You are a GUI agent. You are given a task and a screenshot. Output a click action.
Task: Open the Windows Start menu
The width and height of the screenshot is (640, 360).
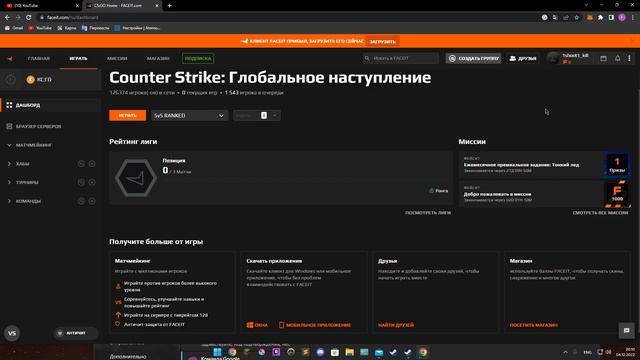click(x=218, y=352)
